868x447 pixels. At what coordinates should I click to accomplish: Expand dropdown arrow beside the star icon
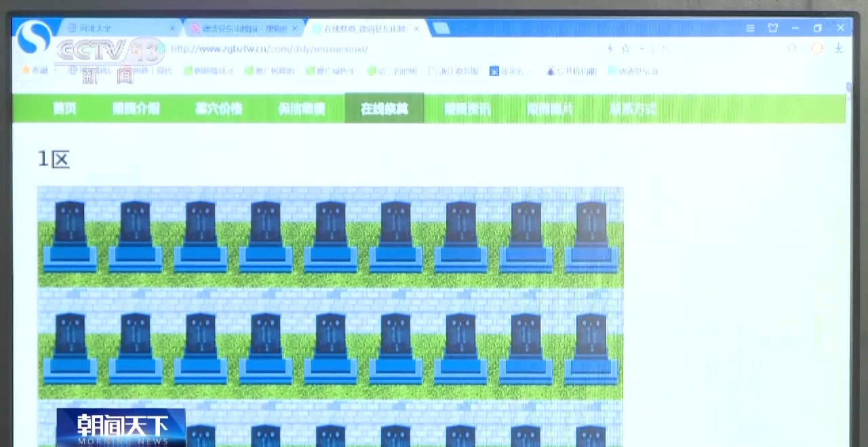point(642,49)
